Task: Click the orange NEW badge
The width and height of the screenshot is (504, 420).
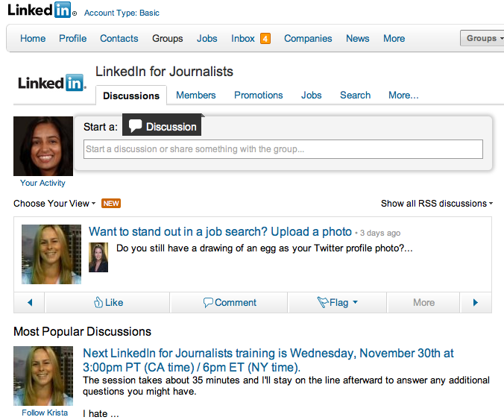Action: coord(111,204)
